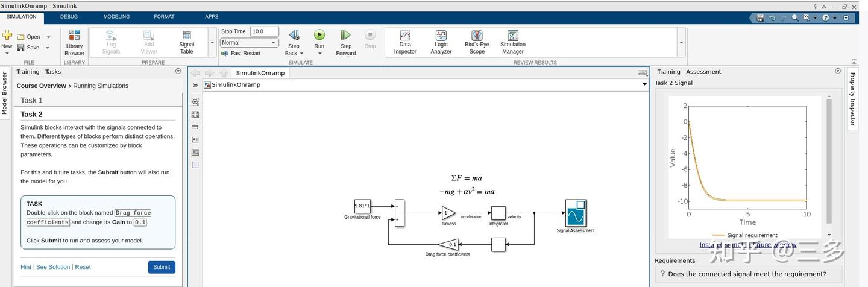Open the Signal Table
Viewport: 868px width, 287px height.
(186, 43)
